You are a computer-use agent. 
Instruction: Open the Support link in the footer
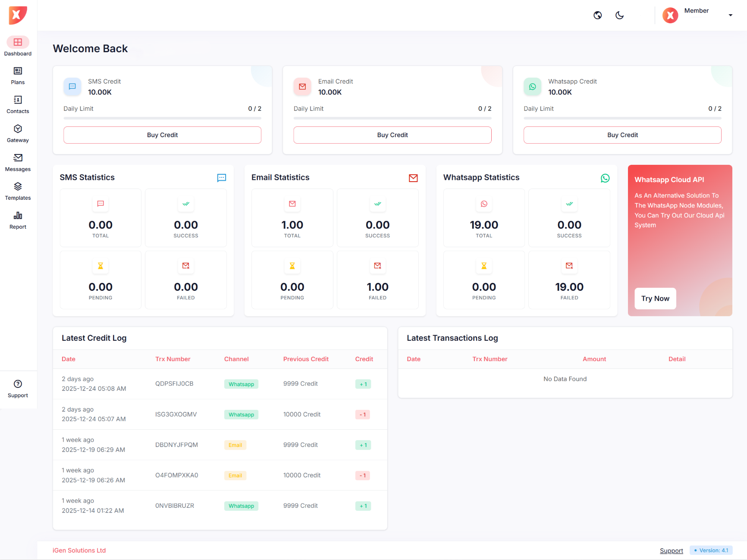tap(671, 551)
